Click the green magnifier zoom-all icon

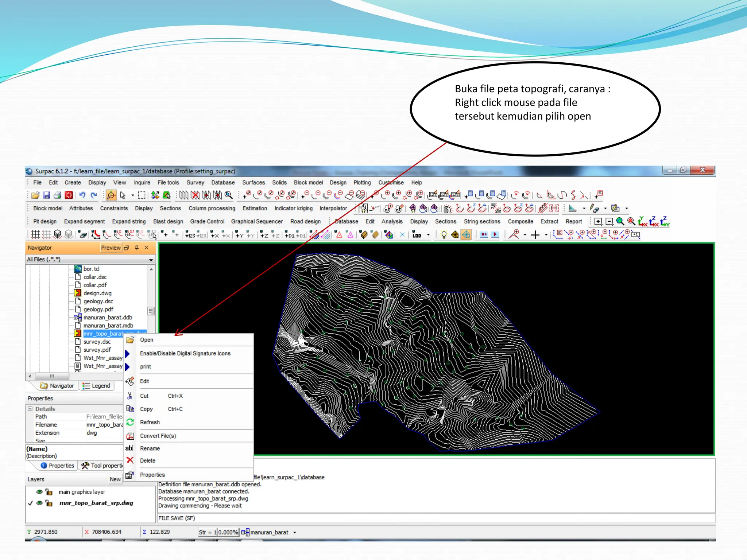pos(620,221)
